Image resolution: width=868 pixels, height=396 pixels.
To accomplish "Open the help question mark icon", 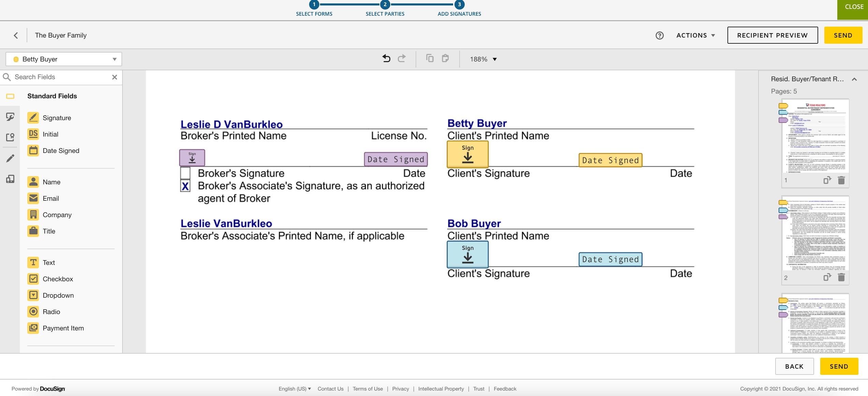I will pos(659,36).
